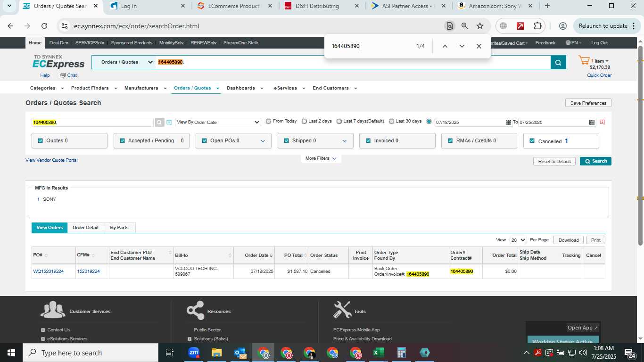Close the find bar

point(479,46)
